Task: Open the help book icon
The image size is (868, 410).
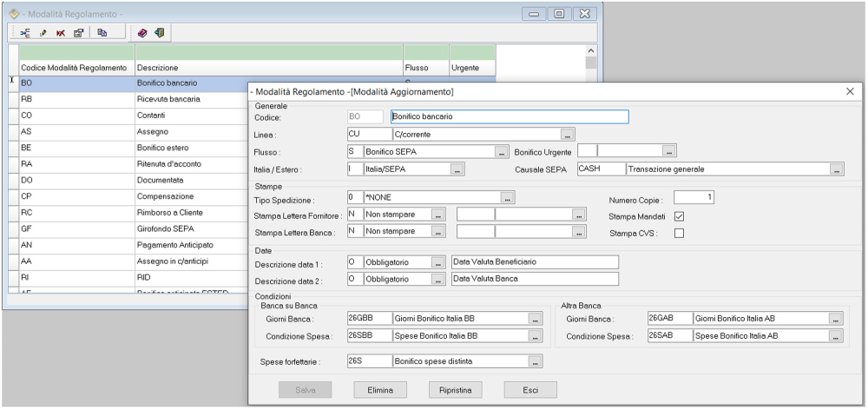Action: click(x=142, y=33)
